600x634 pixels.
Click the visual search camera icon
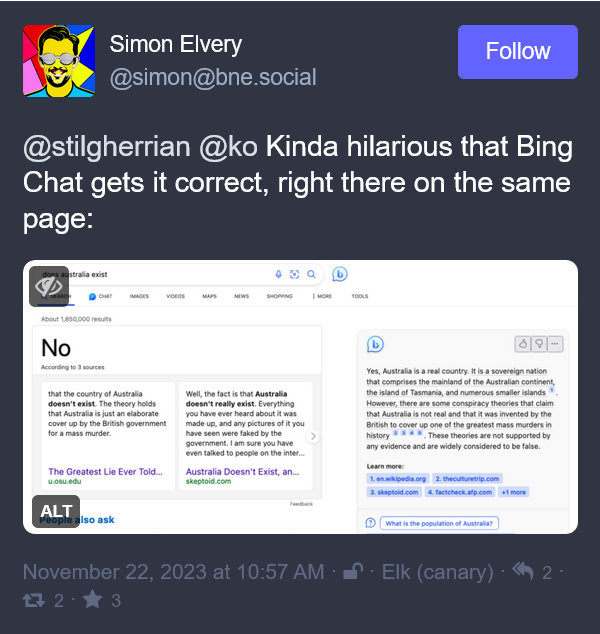(295, 275)
